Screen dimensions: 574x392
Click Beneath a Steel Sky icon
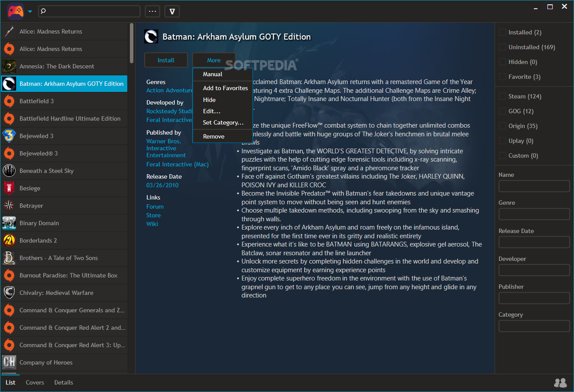[x=9, y=171]
